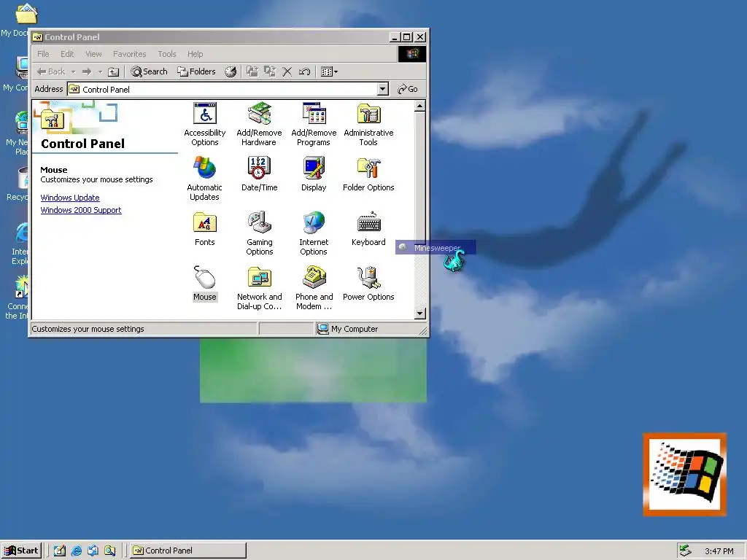This screenshot has height=560, width=747.
Task: Click the Go button
Action: pyautogui.click(x=408, y=89)
